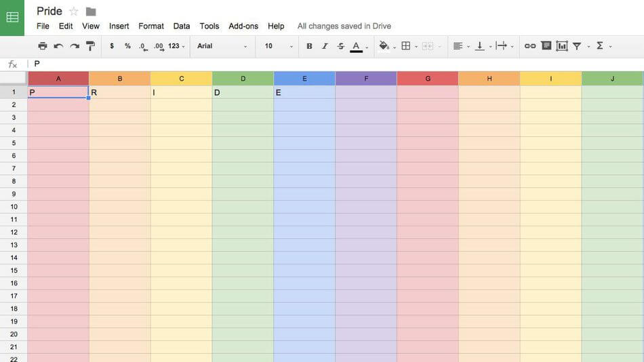Screen dimensions: 644x362
Task: Select column G header
Action: coord(428,79)
